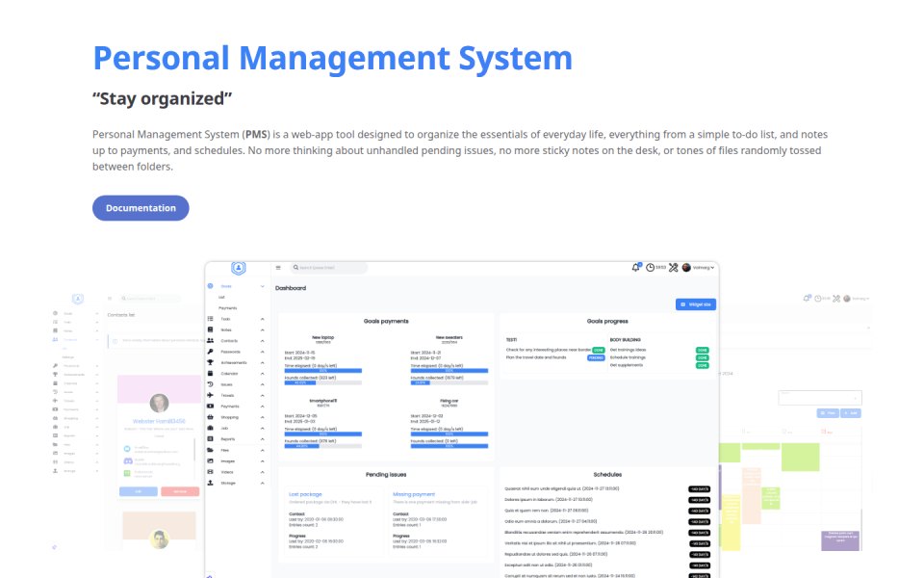
Task: Click purple event block in calendar window
Action: coord(840,540)
